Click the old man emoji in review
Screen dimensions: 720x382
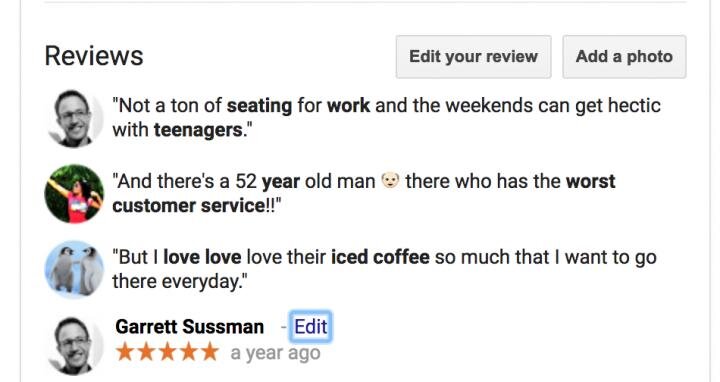390,180
